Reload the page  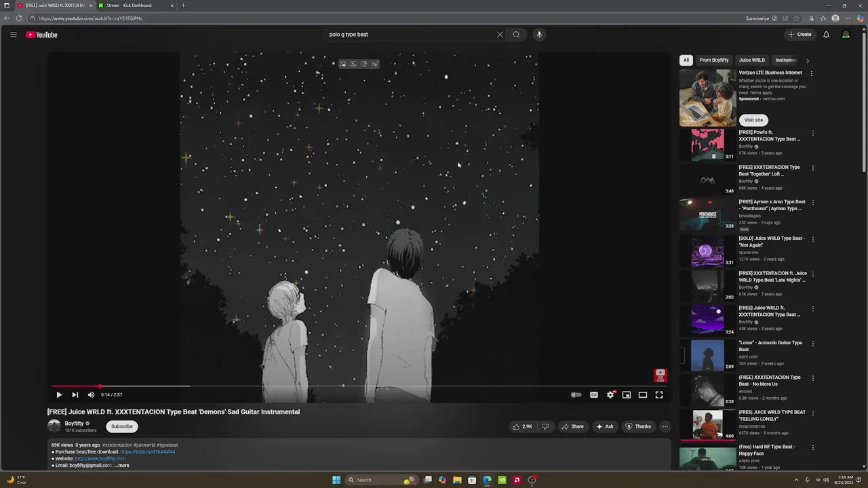pos(19,18)
